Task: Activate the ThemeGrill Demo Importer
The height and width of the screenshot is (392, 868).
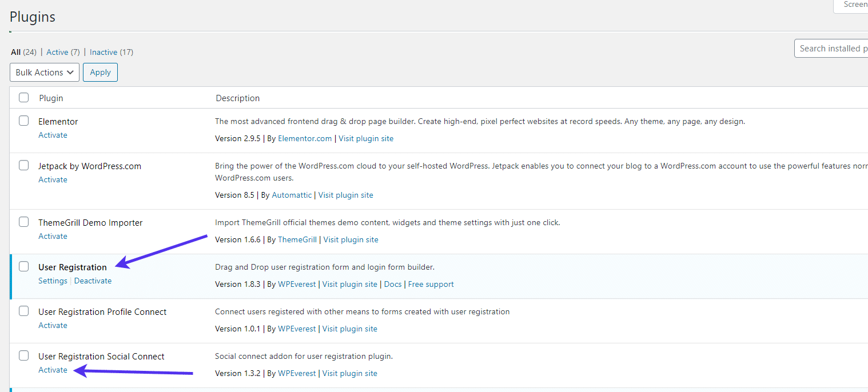Action: (x=53, y=235)
